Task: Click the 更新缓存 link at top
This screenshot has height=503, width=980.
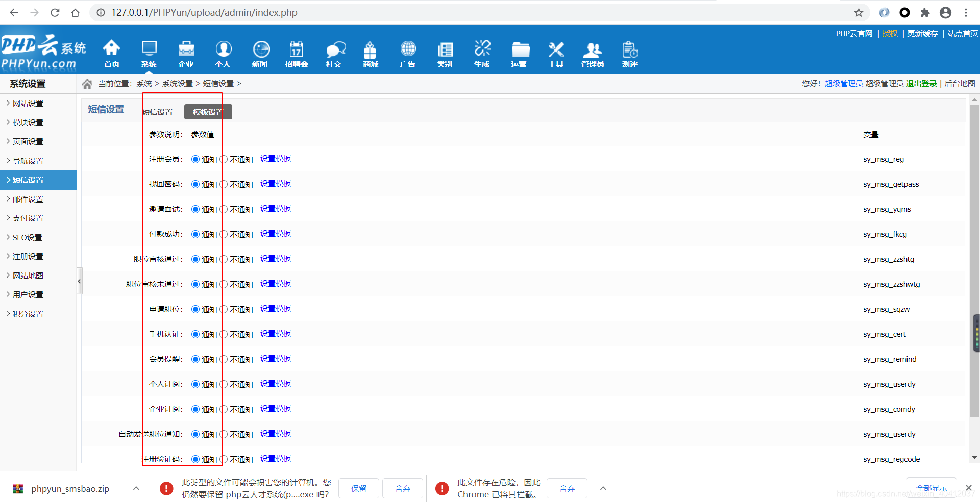Action: click(x=922, y=34)
